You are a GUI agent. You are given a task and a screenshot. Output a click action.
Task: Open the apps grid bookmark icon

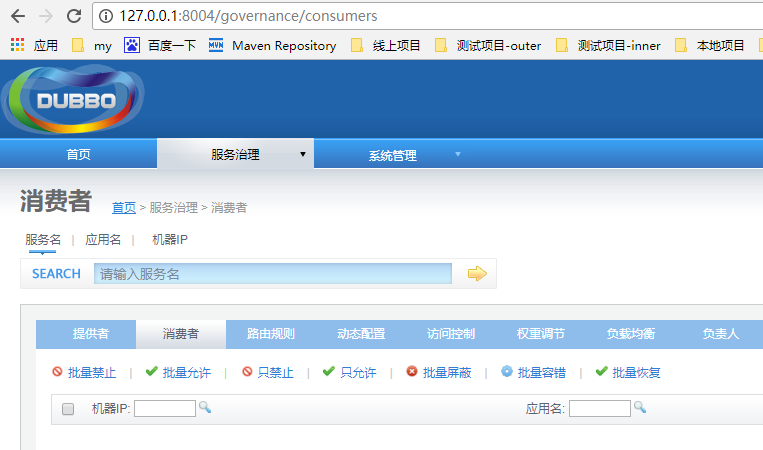click(x=18, y=45)
